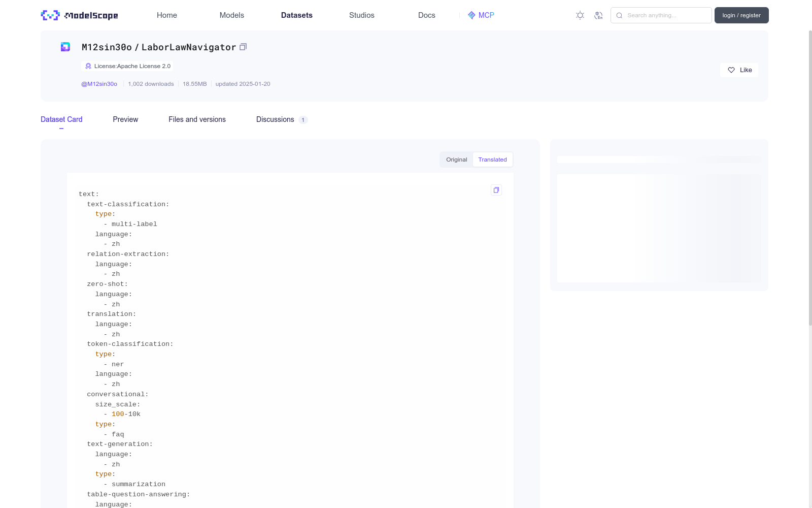Click the medal icon on the license badge
Viewport: 812px width, 508px height.
point(87,66)
